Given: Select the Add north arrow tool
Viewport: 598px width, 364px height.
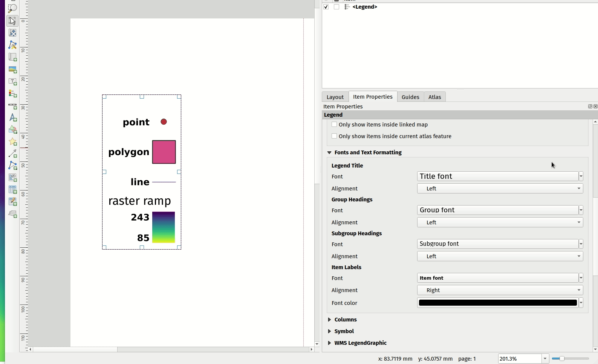Looking at the screenshot, I should click(x=12, y=118).
